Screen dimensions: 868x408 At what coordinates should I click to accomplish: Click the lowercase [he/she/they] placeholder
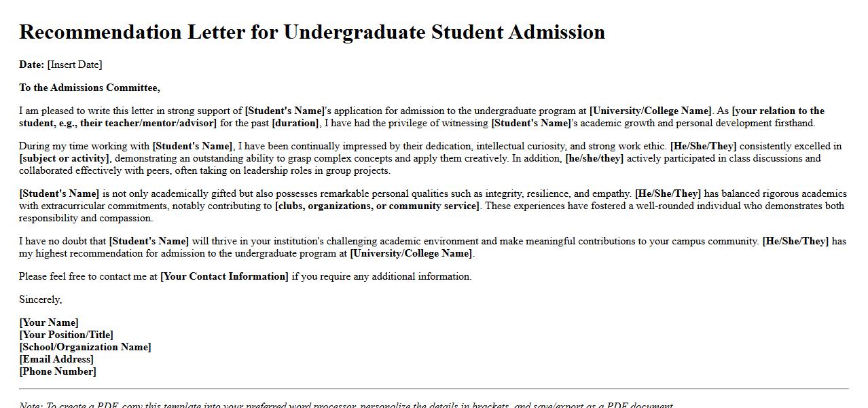point(594,158)
